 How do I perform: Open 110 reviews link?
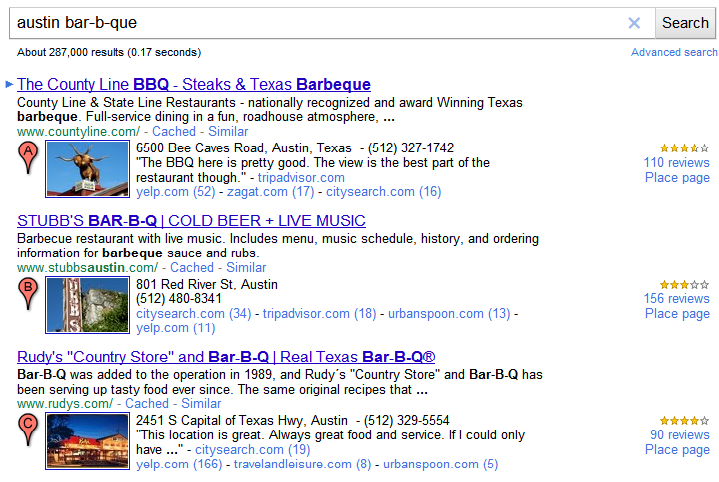pos(676,162)
